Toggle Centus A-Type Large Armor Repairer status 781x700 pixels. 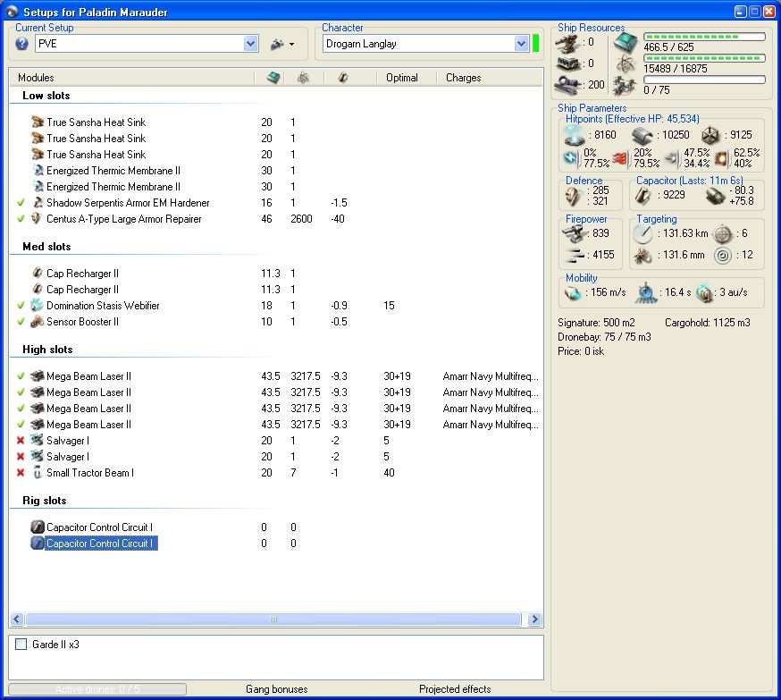(x=21, y=219)
